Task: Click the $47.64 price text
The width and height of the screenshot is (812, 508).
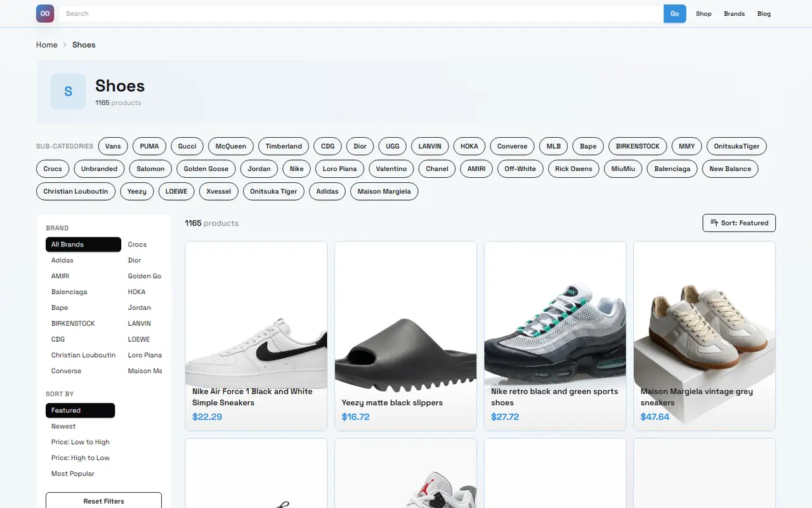Action: (655, 417)
